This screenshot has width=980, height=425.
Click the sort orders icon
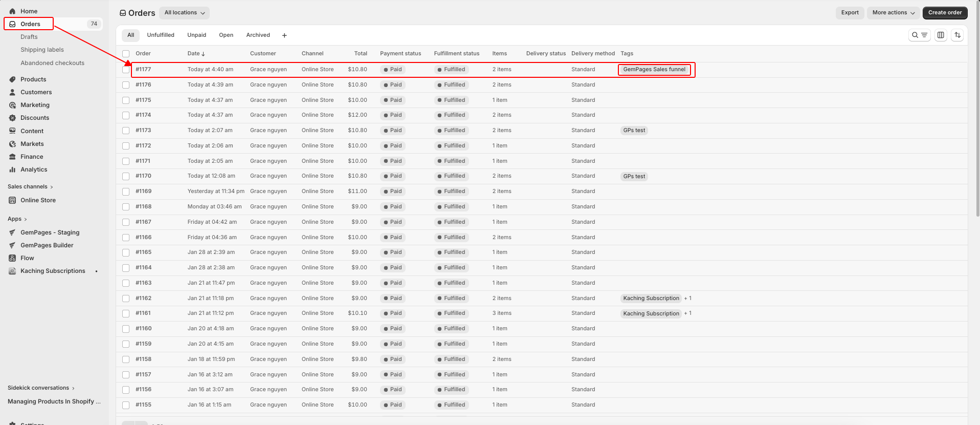[957, 35]
